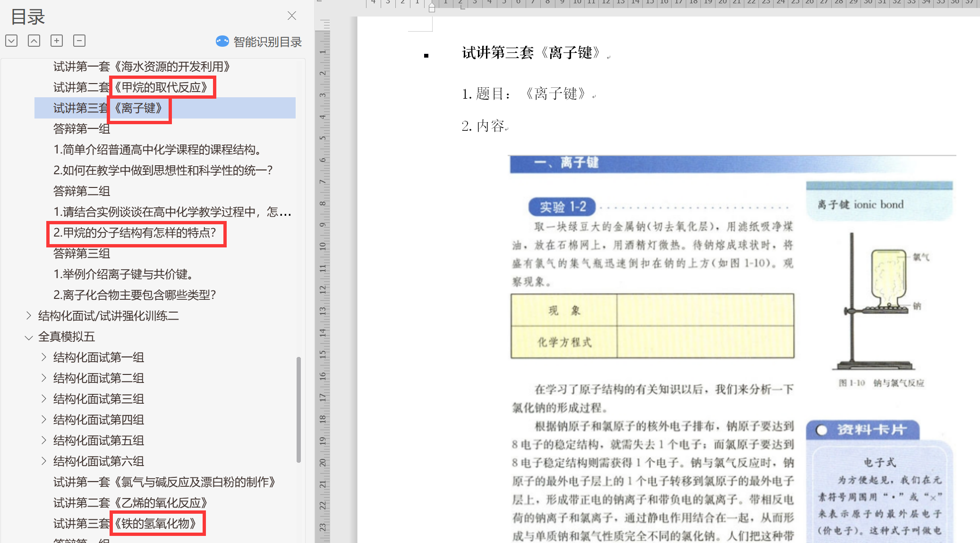Jump to 2.甲烷的分子结构有怎样的特点? entry
Screen dimensions: 980x543
coord(135,233)
